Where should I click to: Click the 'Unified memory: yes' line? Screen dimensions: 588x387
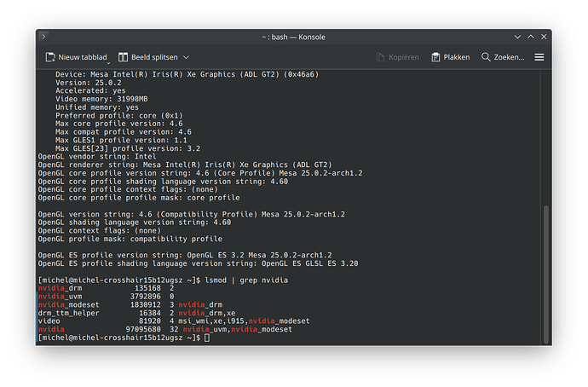tap(97, 107)
